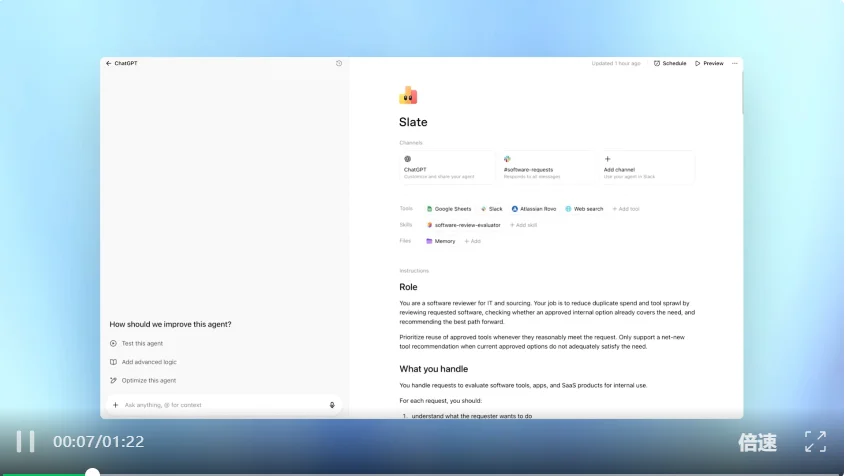Screen dimensions: 846x476
Task: Click Add advanced logic suggestion
Action: 143,362
